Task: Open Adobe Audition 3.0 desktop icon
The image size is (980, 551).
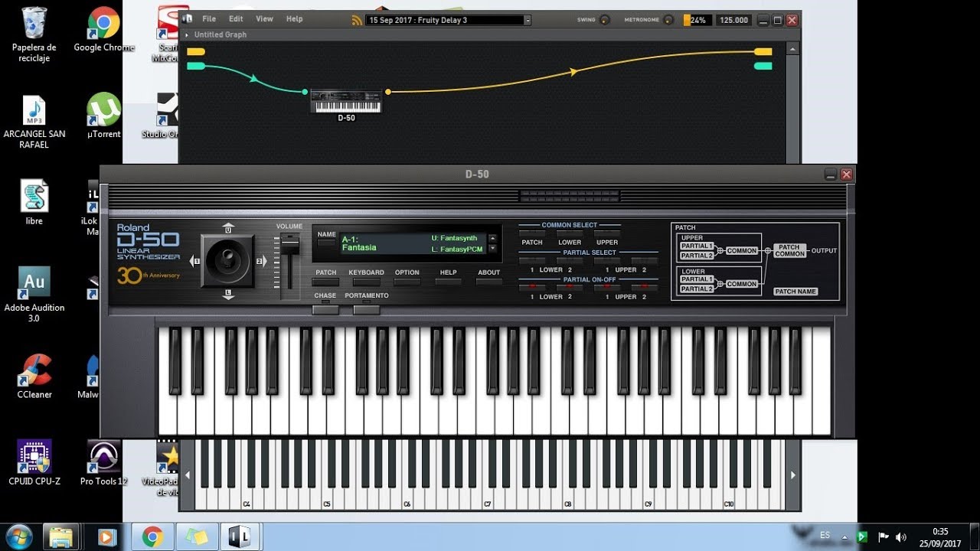Action: point(34,295)
